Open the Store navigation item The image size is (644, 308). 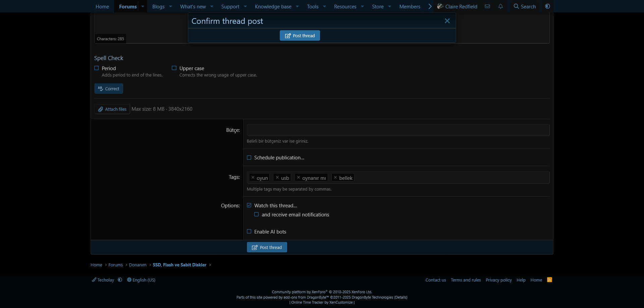[378, 6]
